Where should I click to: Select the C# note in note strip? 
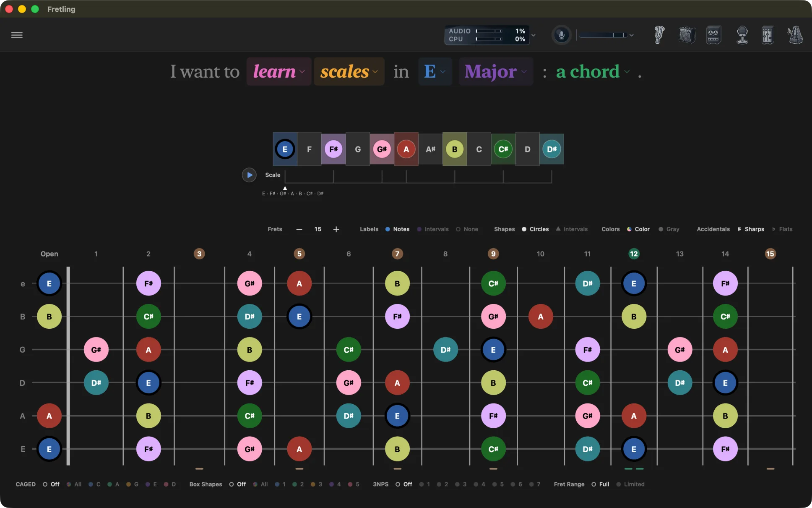click(503, 149)
